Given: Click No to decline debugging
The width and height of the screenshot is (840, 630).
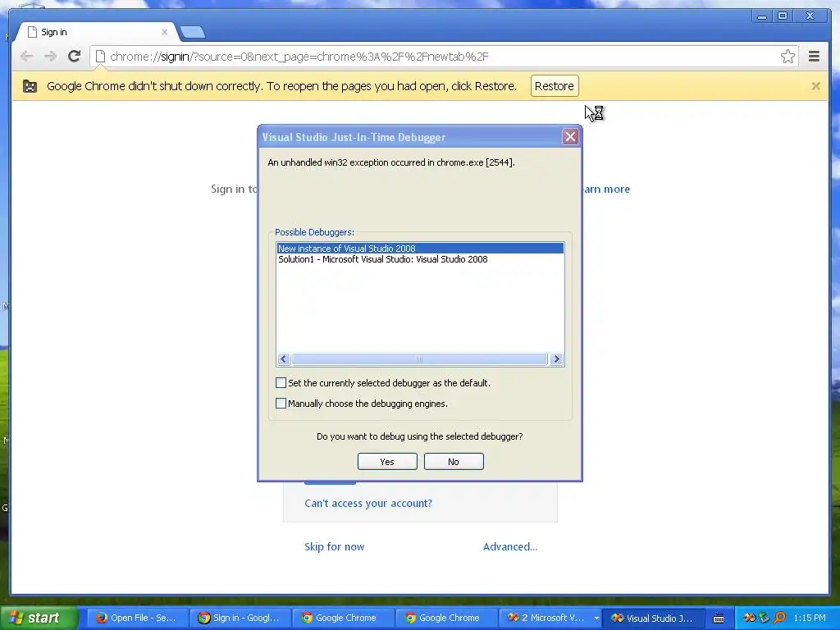Looking at the screenshot, I should (x=454, y=462).
